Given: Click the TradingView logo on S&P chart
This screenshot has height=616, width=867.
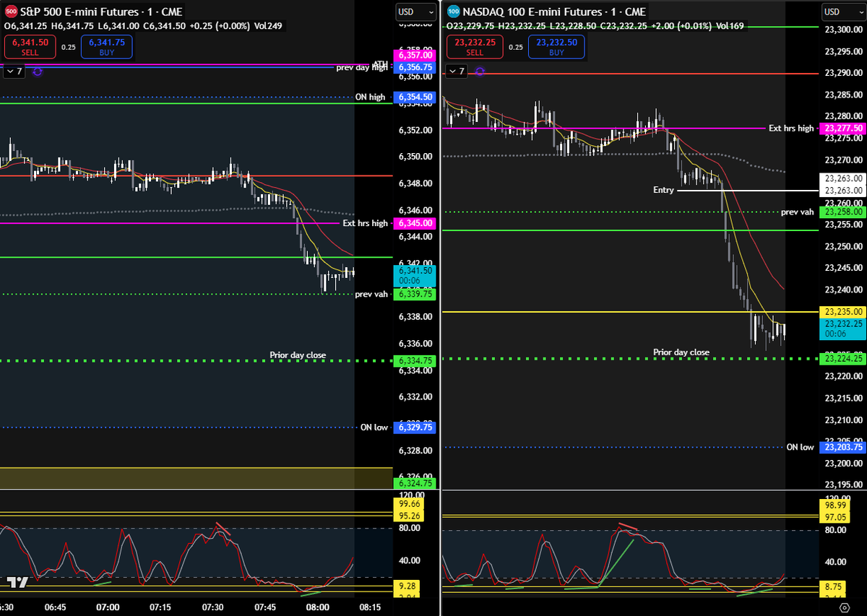Looking at the screenshot, I should 17,582.
